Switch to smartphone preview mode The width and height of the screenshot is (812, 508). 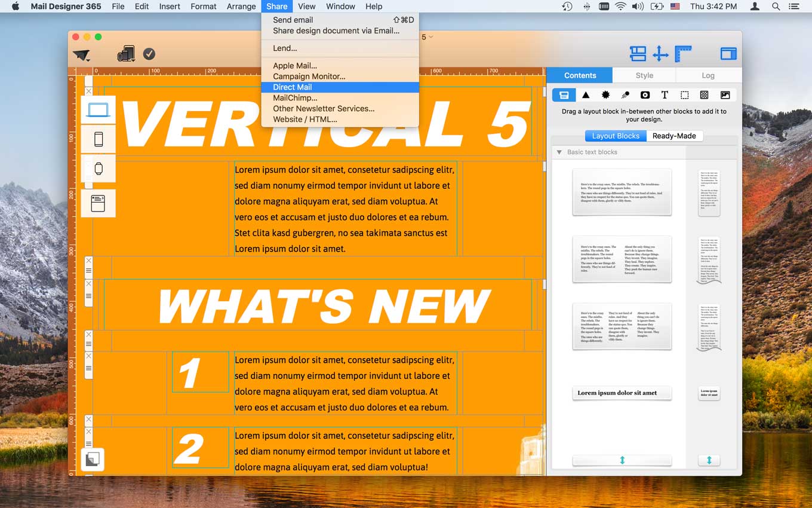pyautogui.click(x=98, y=139)
